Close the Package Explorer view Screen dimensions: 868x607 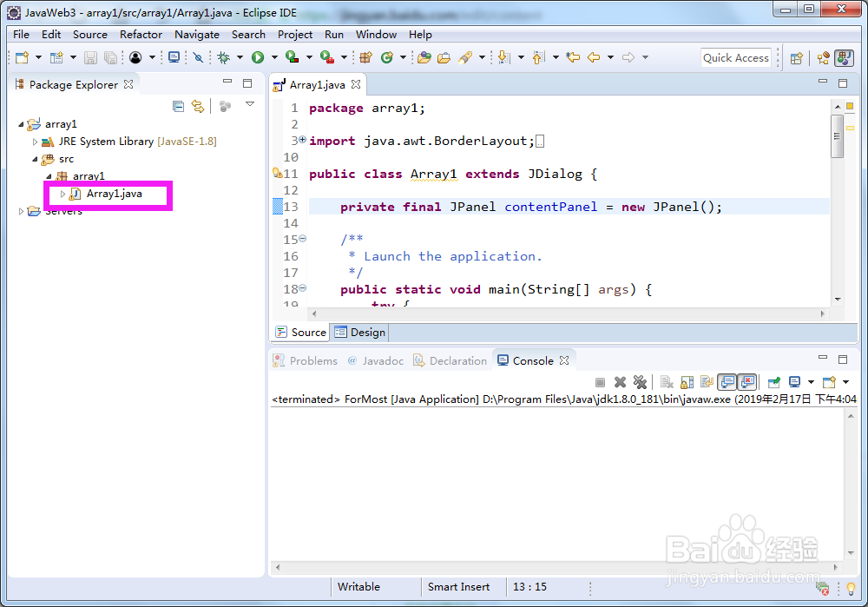(128, 84)
